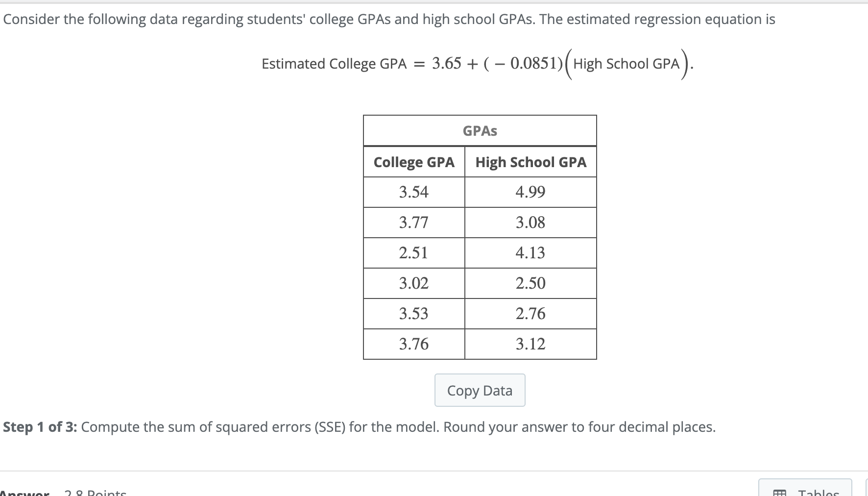Screen dimensions: 868x496
Task: Select the GPAs table header
Action: (480, 130)
